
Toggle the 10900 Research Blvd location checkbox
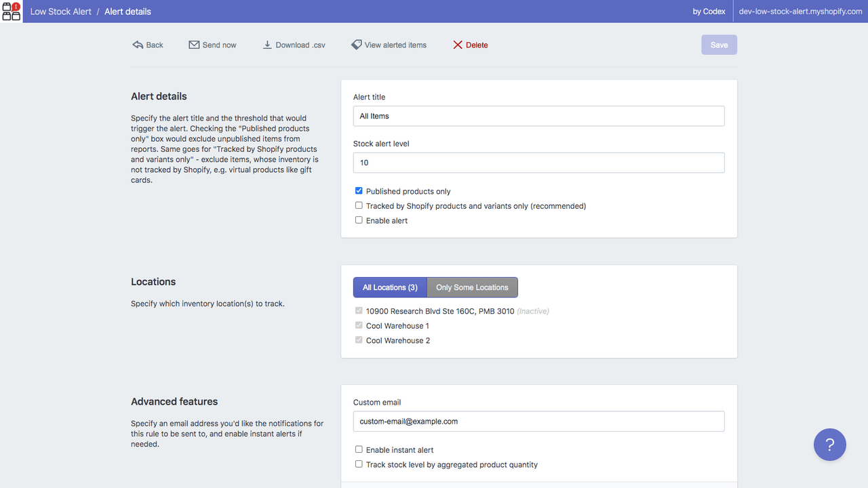tap(359, 311)
